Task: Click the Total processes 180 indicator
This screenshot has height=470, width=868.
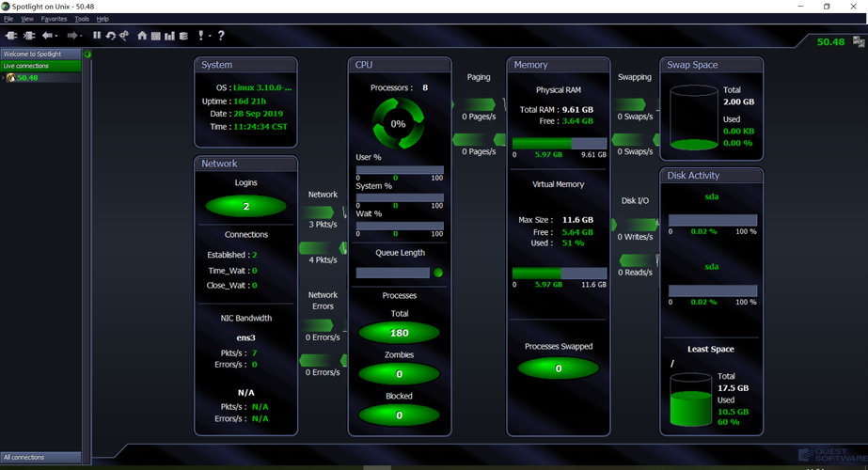Action: coord(399,333)
